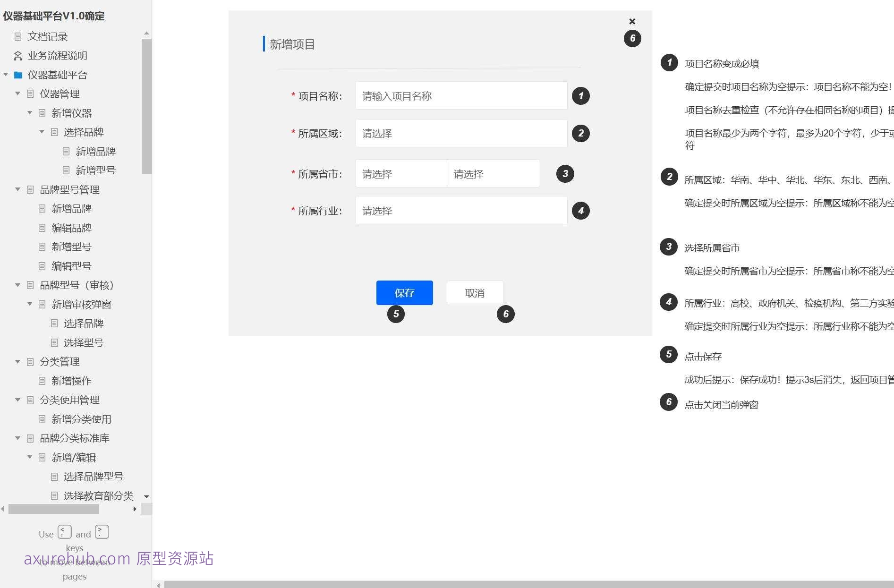Screen dimensions: 894x588
Task: Collapse the 品牌分类标准库 tree branch
Action: pyautogui.click(x=17, y=438)
